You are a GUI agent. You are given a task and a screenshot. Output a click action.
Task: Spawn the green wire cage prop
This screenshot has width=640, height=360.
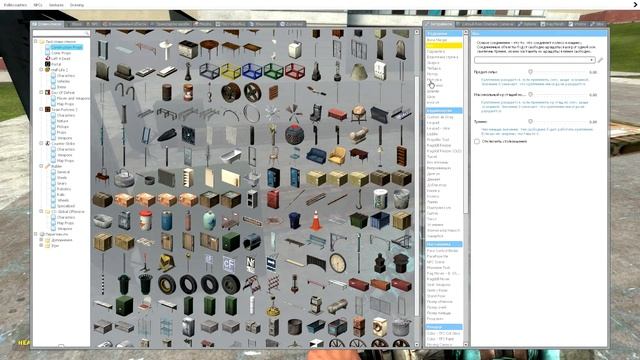(x=273, y=72)
